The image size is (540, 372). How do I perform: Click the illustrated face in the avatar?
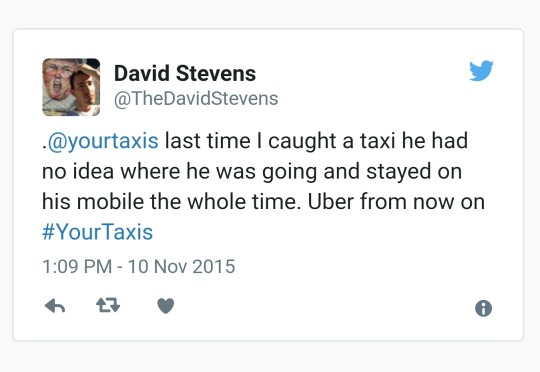tap(55, 81)
